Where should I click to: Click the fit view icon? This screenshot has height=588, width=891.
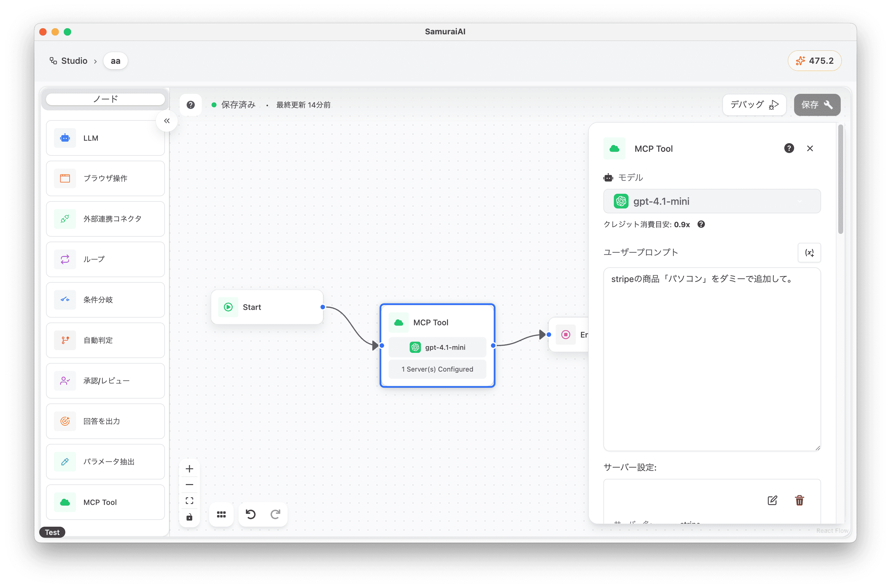[189, 501]
